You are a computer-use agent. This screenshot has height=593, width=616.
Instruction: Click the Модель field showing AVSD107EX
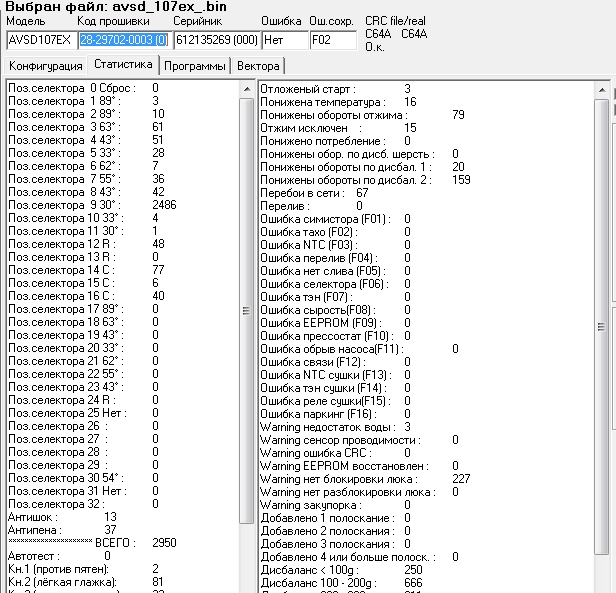click(38, 41)
